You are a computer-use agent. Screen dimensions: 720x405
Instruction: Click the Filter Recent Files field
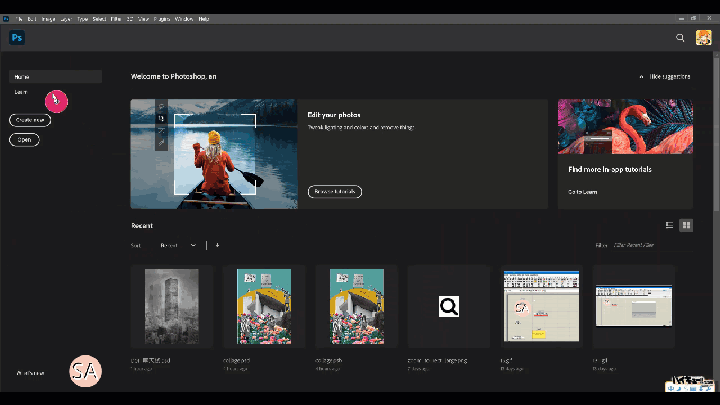(652, 245)
